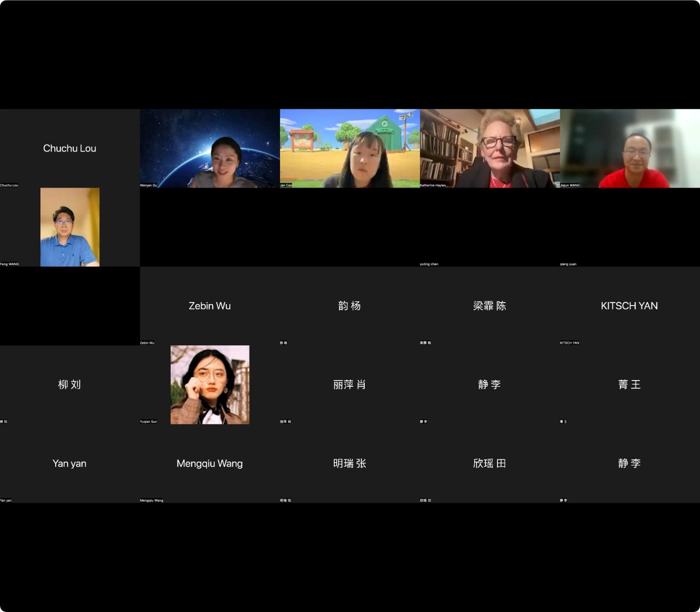Click the 菁 王 participant tile

[x=630, y=384]
